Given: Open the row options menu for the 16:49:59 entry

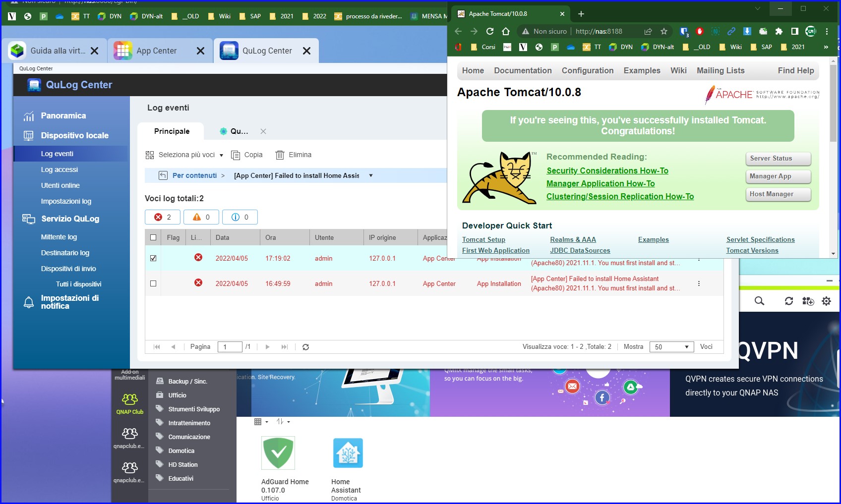Looking at the screenshot, I should (x=699, y=283).
